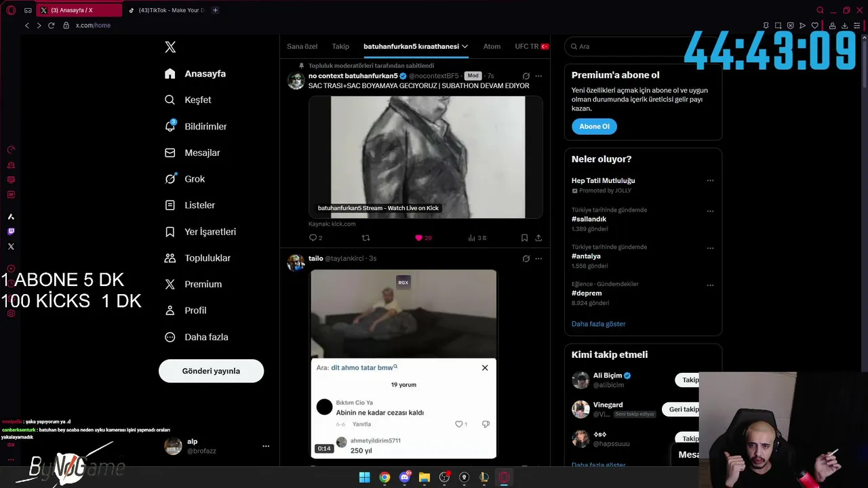Open the kick.com stream preview thumbnail
This screenshot has height=488, width=868.
[x=426, y=157]
